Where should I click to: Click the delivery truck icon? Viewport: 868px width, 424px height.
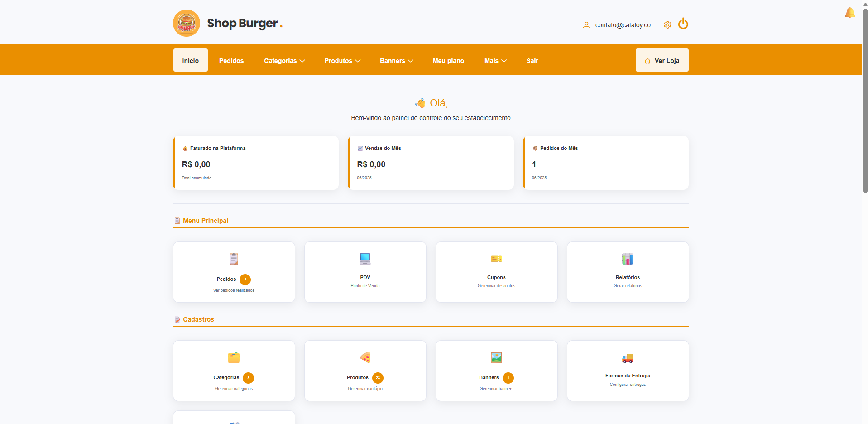click(x=628, y=358)
